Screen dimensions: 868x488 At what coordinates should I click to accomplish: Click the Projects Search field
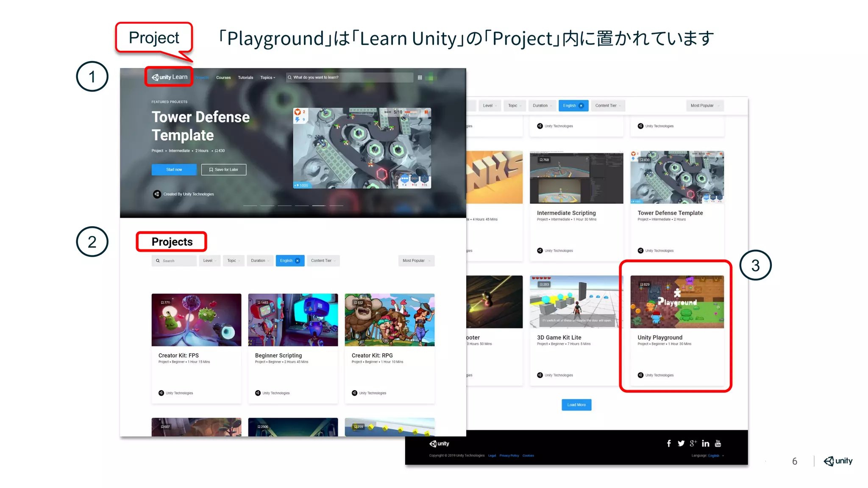point(174,261)
